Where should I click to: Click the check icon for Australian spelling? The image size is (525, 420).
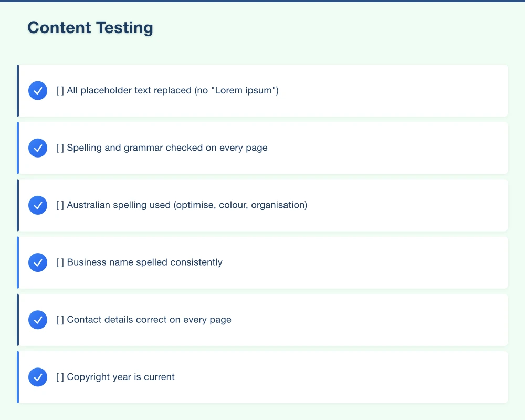[37, 205]
